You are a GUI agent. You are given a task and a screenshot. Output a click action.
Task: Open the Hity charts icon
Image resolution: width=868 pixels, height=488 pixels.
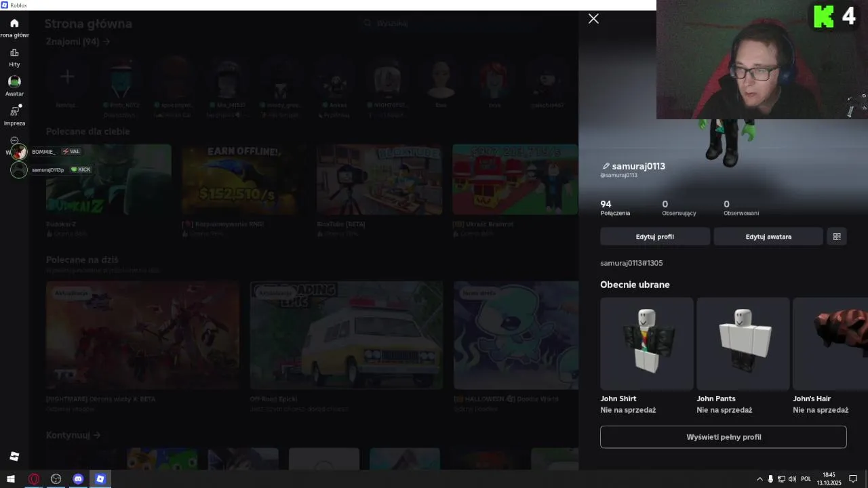pyautogui.click(x=14, y=57)
